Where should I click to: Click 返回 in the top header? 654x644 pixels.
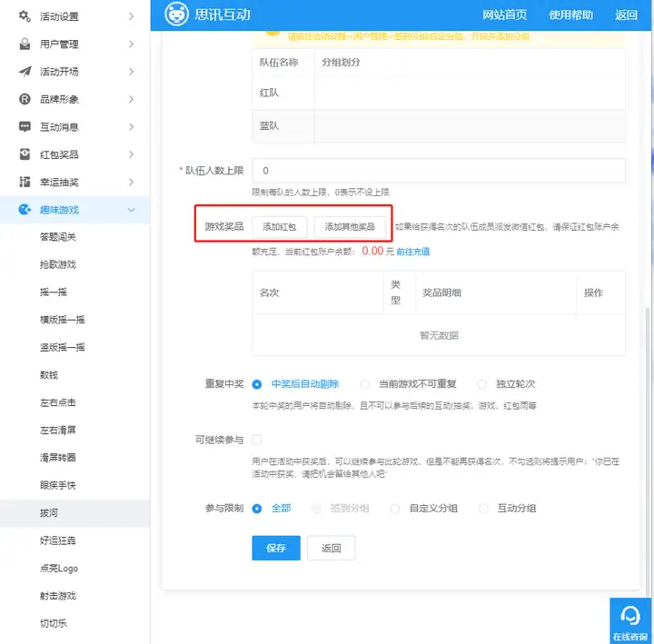[x=626, y=15]
